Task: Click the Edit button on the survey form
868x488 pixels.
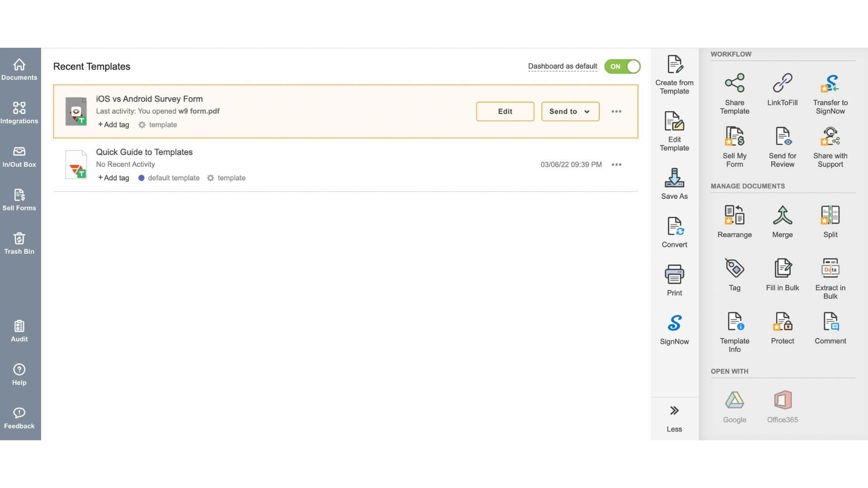Action: click(x=505, y=111)
